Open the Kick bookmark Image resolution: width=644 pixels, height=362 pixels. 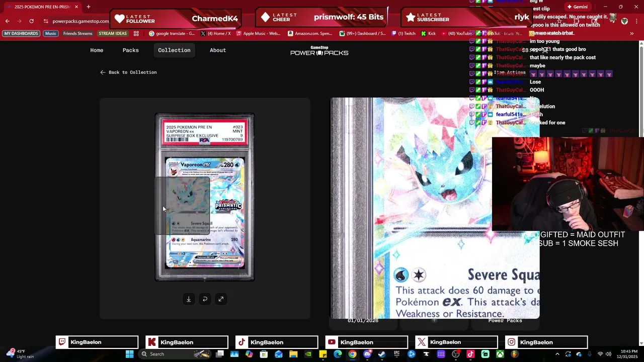click(428, 34)
